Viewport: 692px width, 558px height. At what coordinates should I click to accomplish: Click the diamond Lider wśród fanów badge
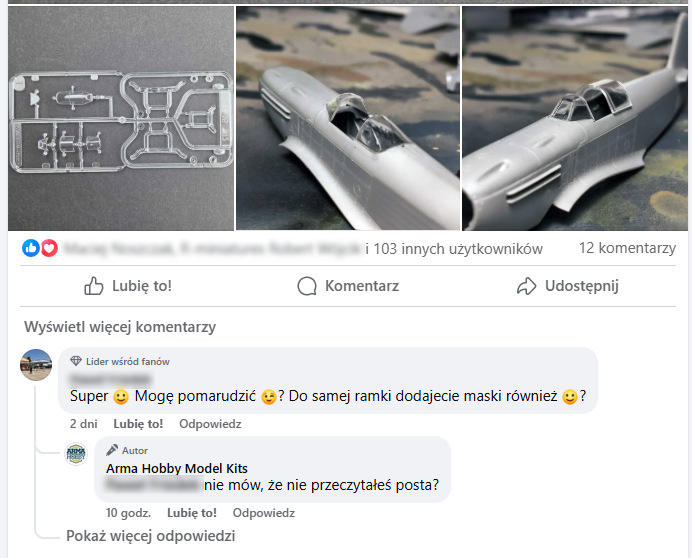[75, 361]
